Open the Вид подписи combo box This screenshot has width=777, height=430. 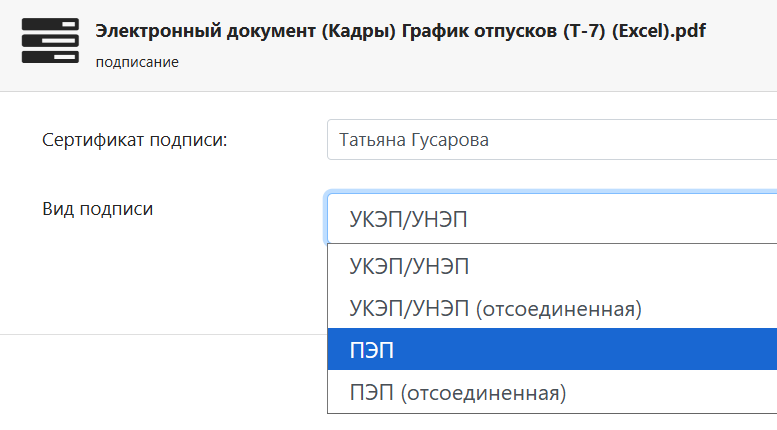pyautogui.click(x=552, y=218)
